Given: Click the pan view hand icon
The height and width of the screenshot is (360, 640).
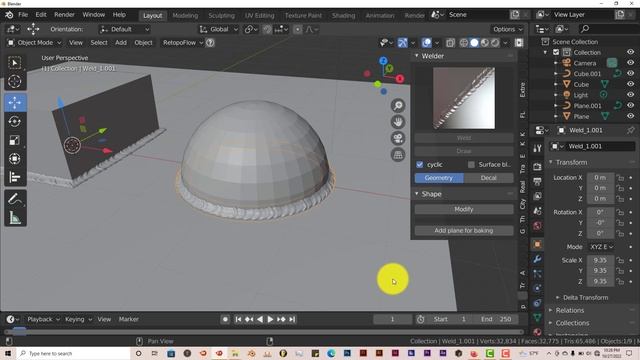Looking at the screenshot, I should (398, 122).
